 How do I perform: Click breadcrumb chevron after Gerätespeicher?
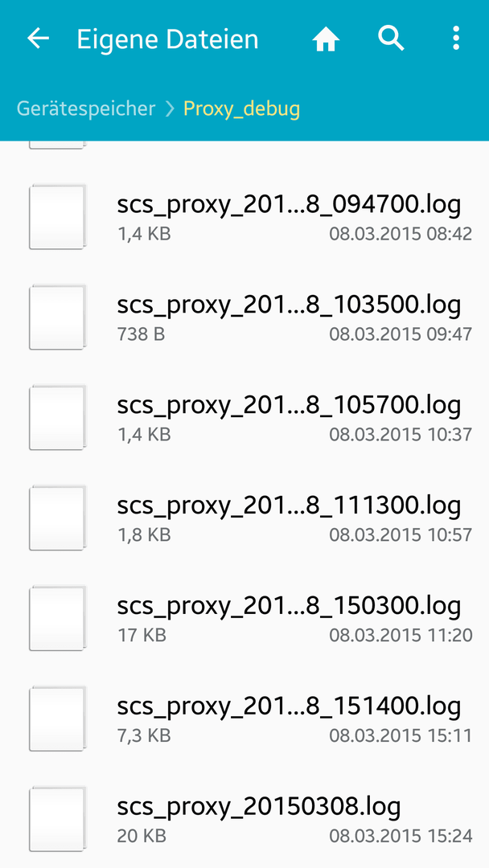click(x=170, y=109)
